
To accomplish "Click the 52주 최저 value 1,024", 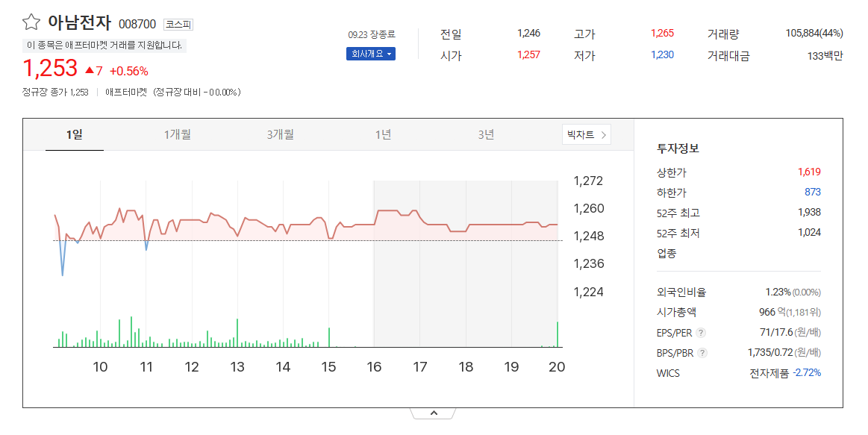I will tap(809, 233).
